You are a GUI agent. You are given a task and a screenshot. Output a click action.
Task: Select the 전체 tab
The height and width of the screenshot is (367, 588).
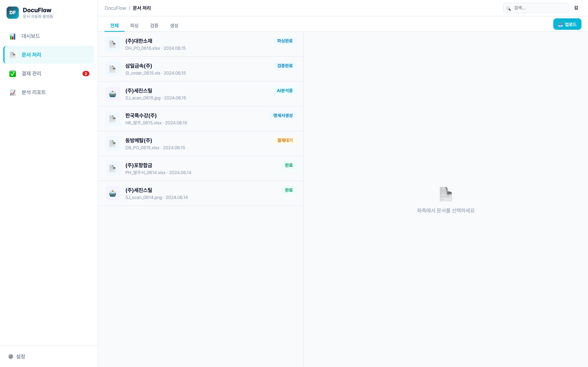click(x=114, y=26)
